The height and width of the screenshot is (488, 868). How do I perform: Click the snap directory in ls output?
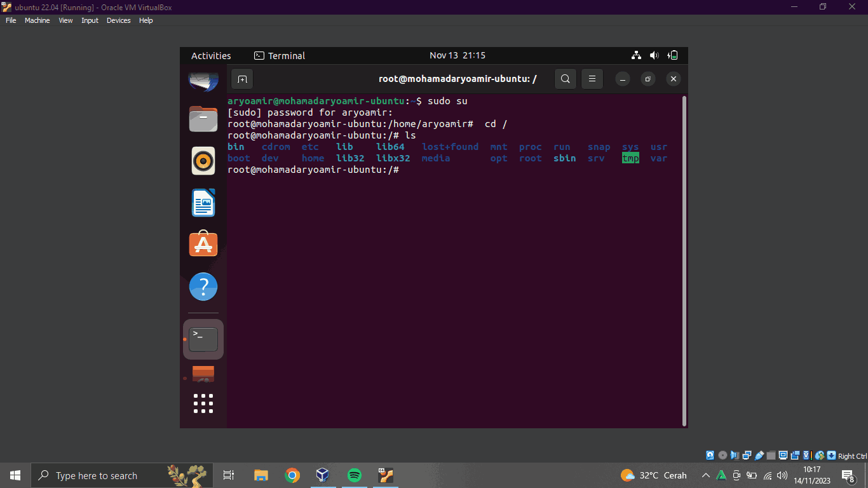pos(599,147)
